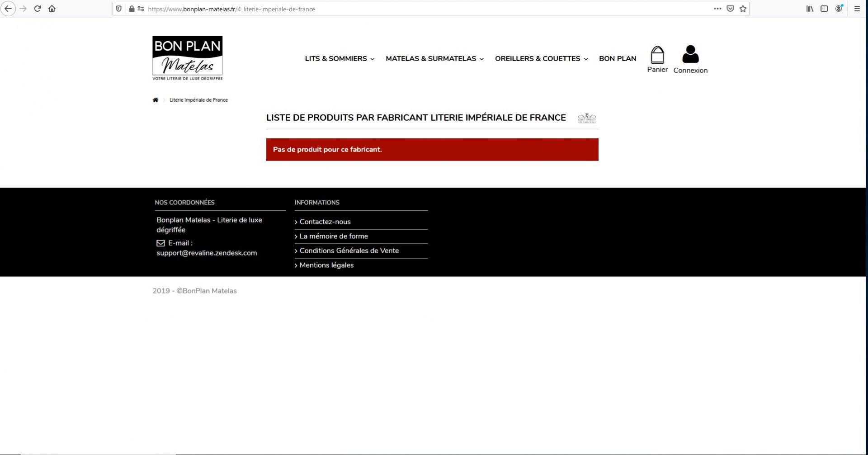The width and height of the screenshot is (868, 455).
Task: Click 'Bonplan Matelas - Literie de luxe dégriffée' text
Action: pos(209,225)
